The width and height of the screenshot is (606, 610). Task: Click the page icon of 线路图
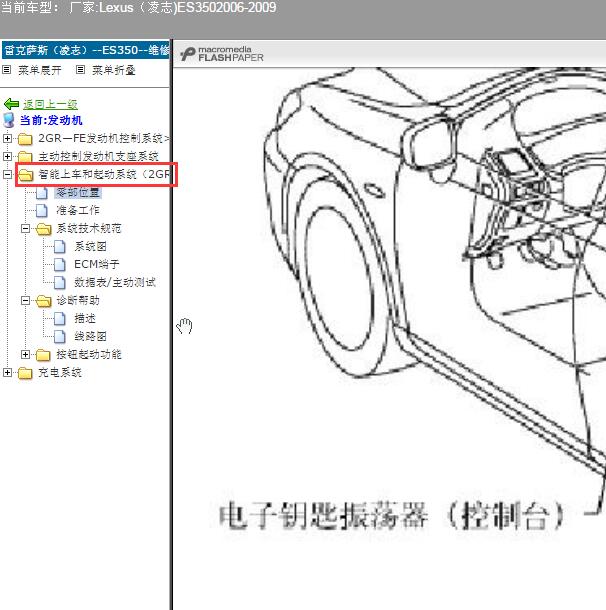(x=60, y=336)
